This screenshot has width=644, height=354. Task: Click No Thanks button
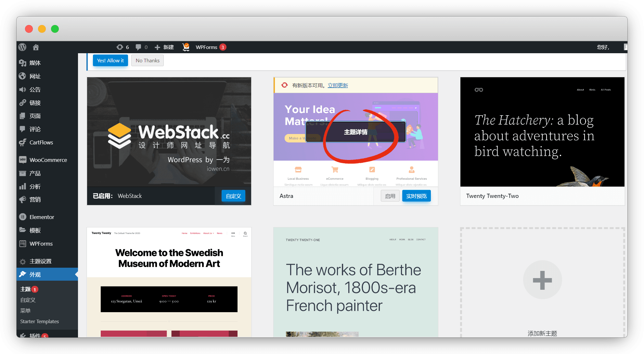(x=148, y=61)
